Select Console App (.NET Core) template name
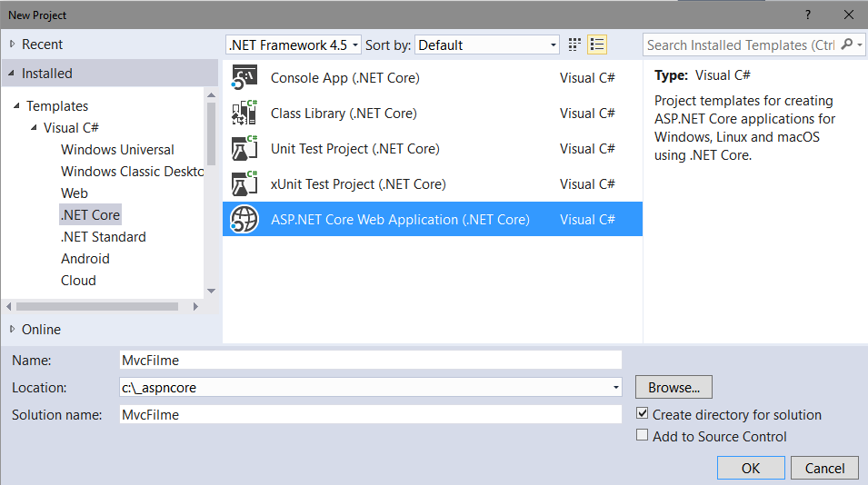This screenshot has height=485, width=868. click(344, 77)
